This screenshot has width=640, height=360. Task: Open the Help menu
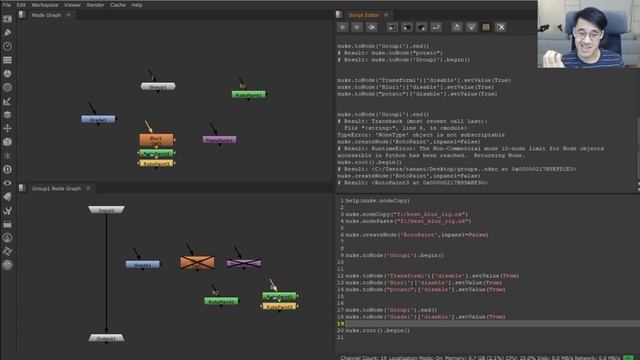tap(137, 5)
